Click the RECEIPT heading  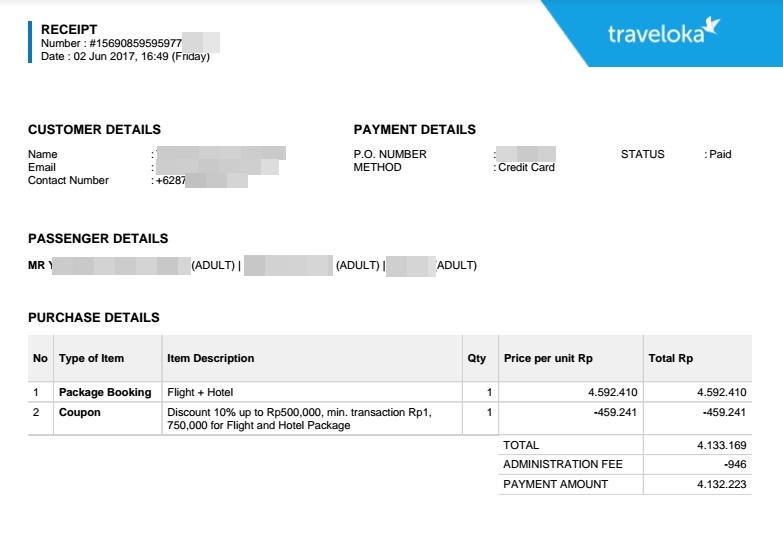(69, 29)
